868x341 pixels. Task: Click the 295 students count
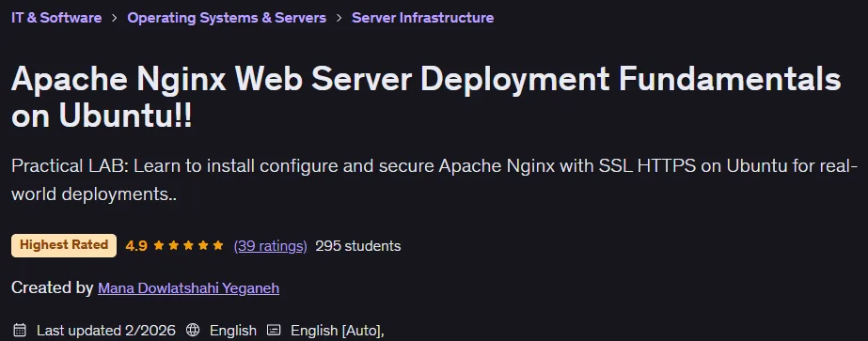coord(358,246)
